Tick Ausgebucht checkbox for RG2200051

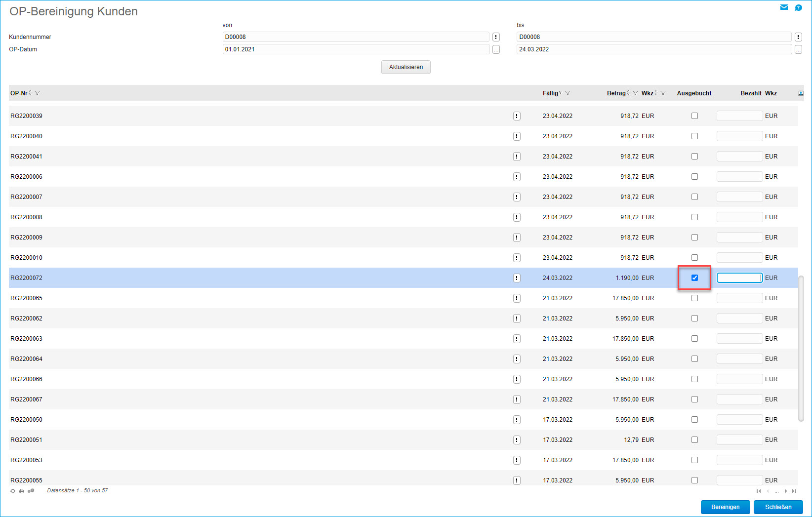pyautogui.click(x=694, y=440)
